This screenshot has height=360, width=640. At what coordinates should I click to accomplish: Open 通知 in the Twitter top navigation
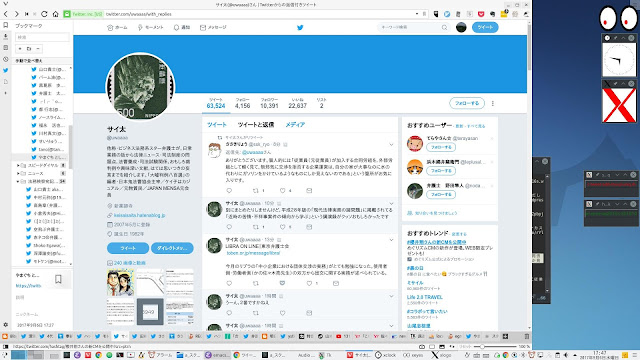coord(182,27)
